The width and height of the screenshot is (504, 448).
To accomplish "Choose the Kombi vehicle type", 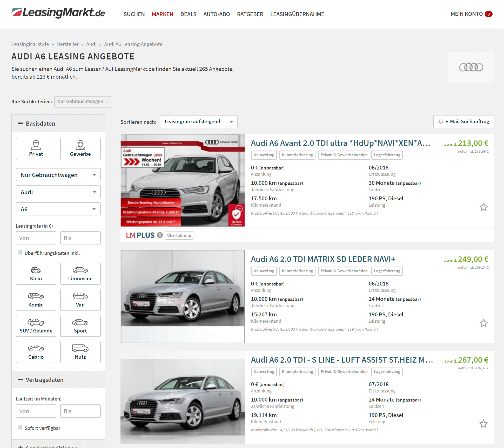I will click(x=36, y=300).
